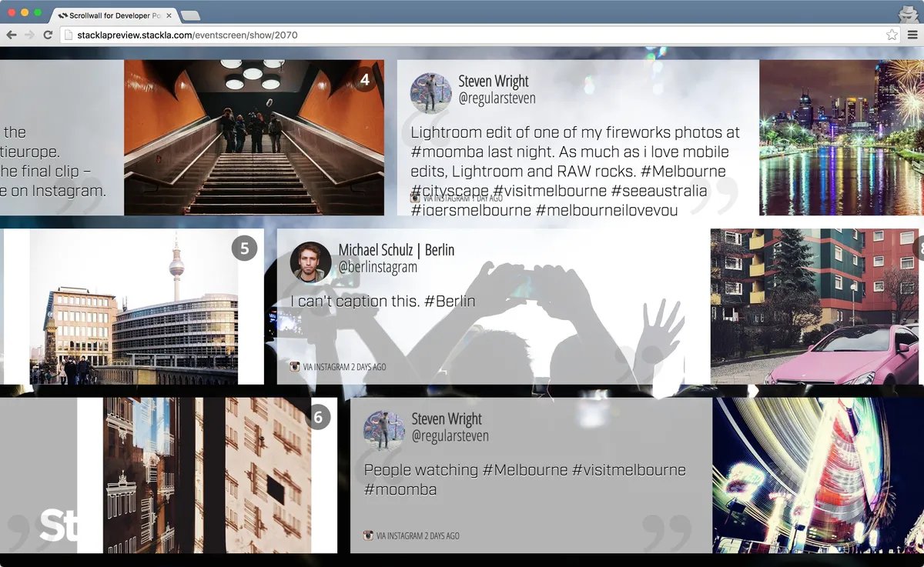Click the #Berlin hashtag in Michael's caption
The width and height of the screenshot is (924, 567).
point(450,301)
